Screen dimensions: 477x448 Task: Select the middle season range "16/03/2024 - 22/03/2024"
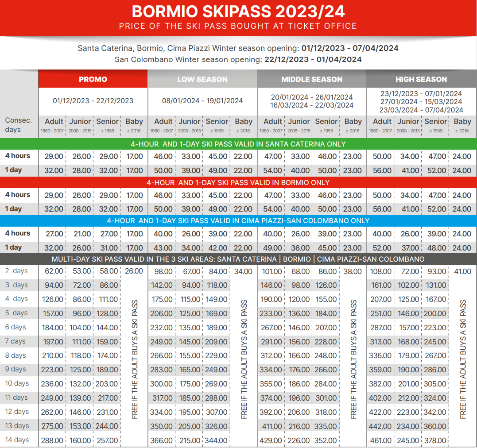click(x=312, y=105)
